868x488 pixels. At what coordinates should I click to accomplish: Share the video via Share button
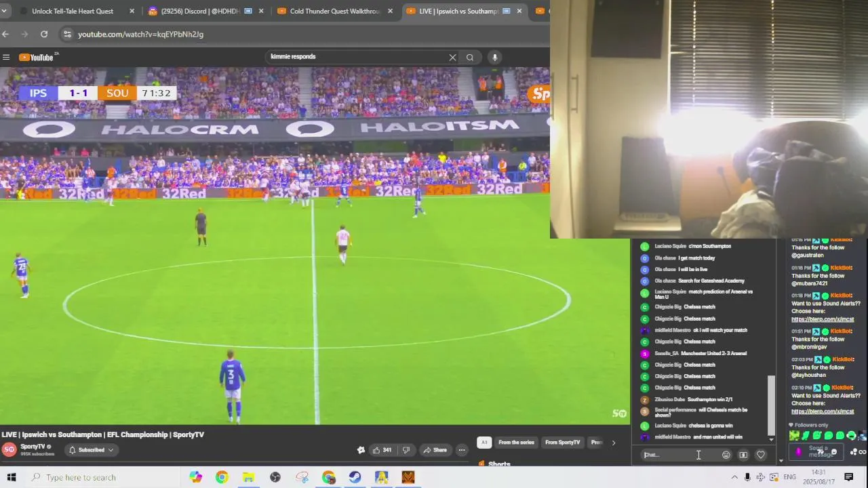[435, 450]
